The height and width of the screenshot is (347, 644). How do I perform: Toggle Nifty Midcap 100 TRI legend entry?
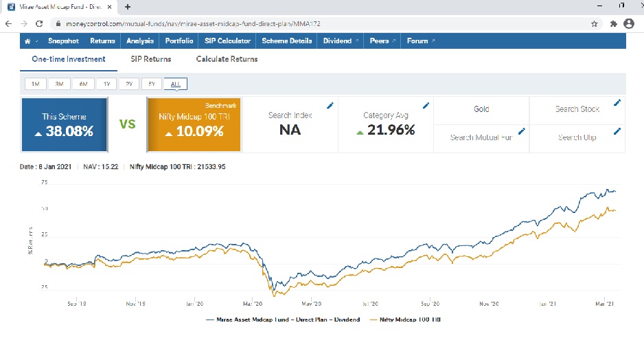click(405, 320)
